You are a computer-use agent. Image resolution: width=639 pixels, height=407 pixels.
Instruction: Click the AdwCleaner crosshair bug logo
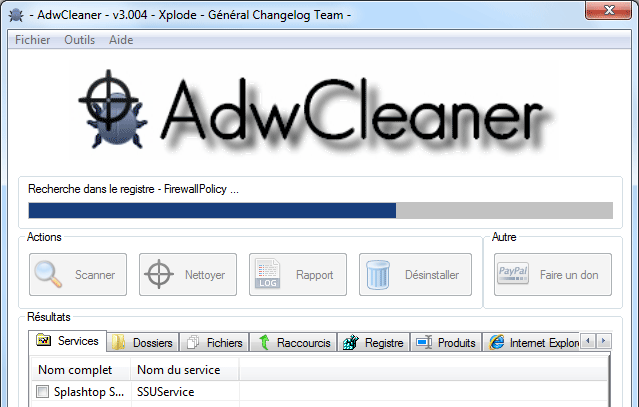[113, 109]
